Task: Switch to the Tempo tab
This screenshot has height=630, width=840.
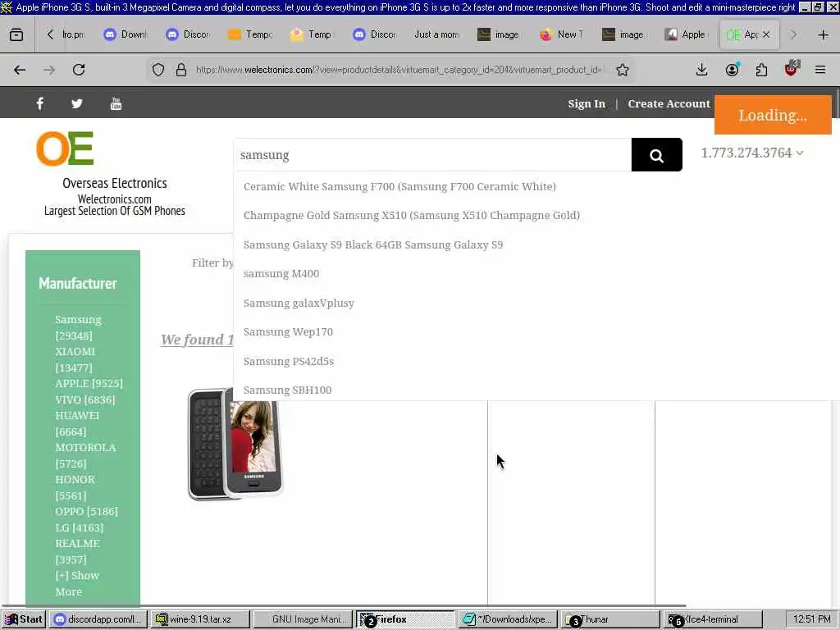Action: 251,34
